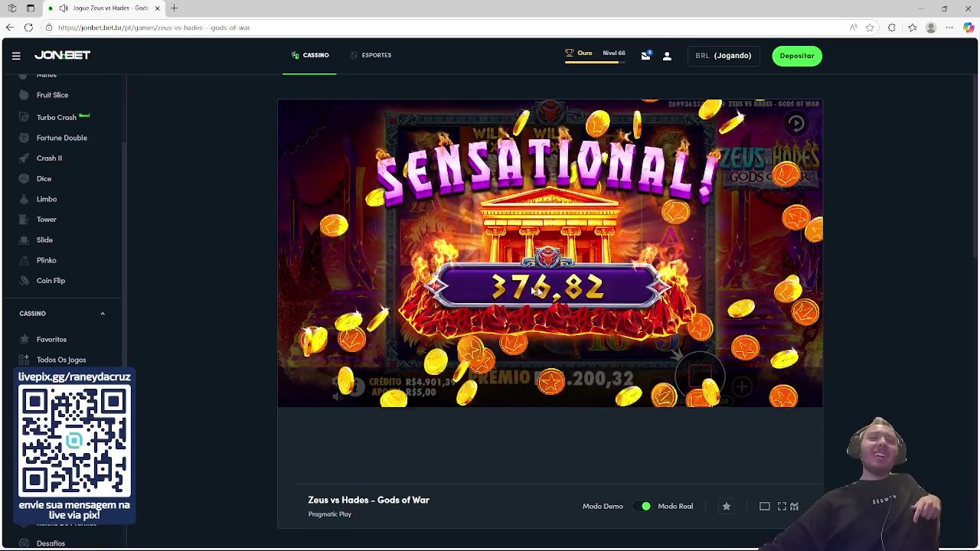Open Read aloud in address bar
The image size is (980, 551).
tap(853, 28)
